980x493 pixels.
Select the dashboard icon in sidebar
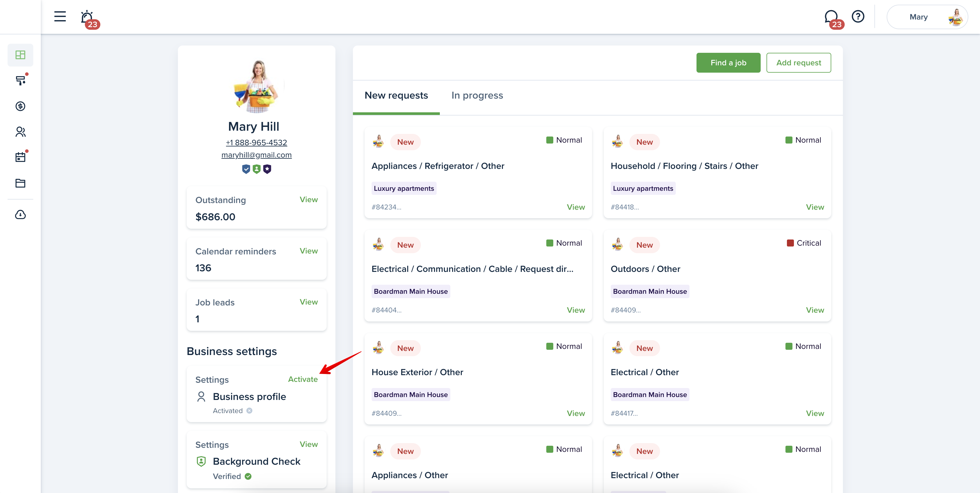point(20,55)
